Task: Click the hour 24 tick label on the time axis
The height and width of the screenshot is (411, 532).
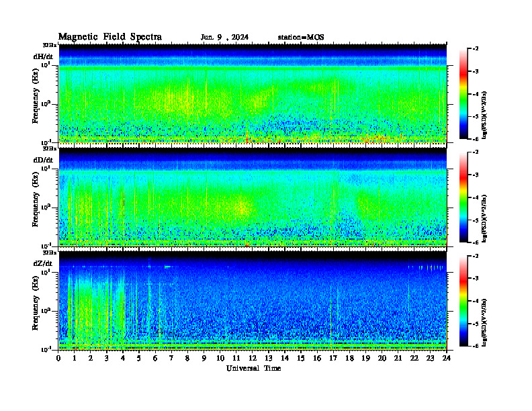Action: pos(447,358)
